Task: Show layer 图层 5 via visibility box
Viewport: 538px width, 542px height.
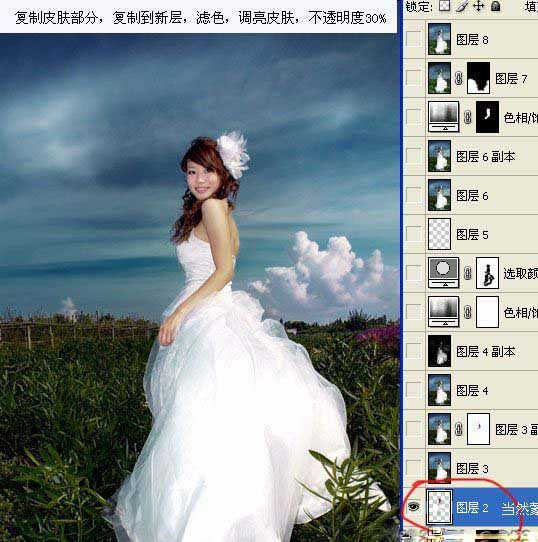Action: [414, 234]
